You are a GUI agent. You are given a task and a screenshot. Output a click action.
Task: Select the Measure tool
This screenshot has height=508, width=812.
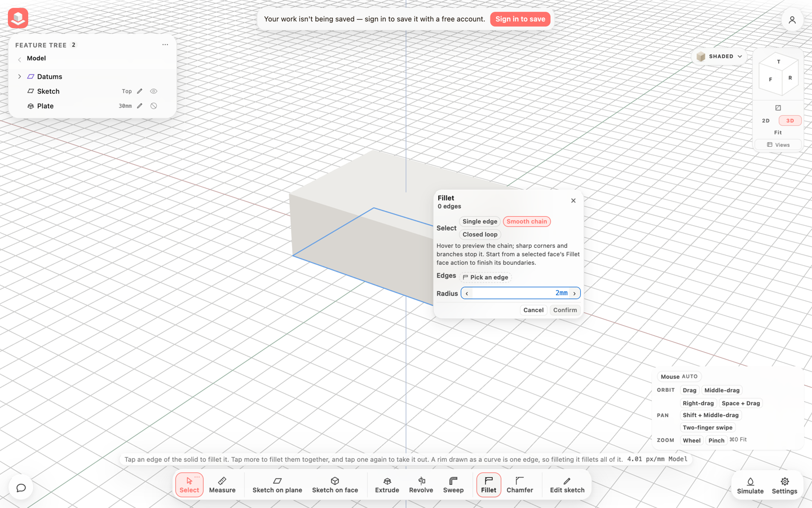222,485
